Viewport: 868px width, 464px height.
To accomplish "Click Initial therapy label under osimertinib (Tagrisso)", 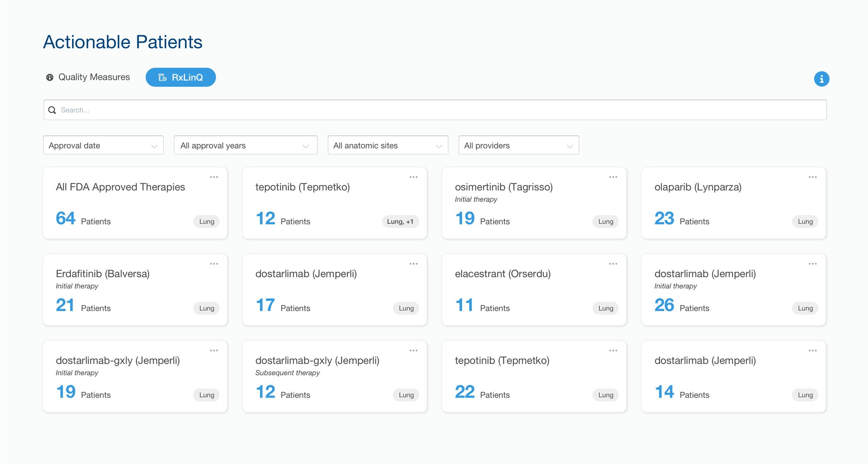I will tap(476, 199).
